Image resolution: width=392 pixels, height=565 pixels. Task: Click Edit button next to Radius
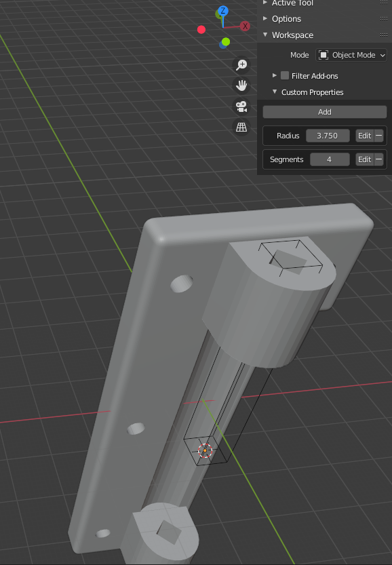(365, 136)
